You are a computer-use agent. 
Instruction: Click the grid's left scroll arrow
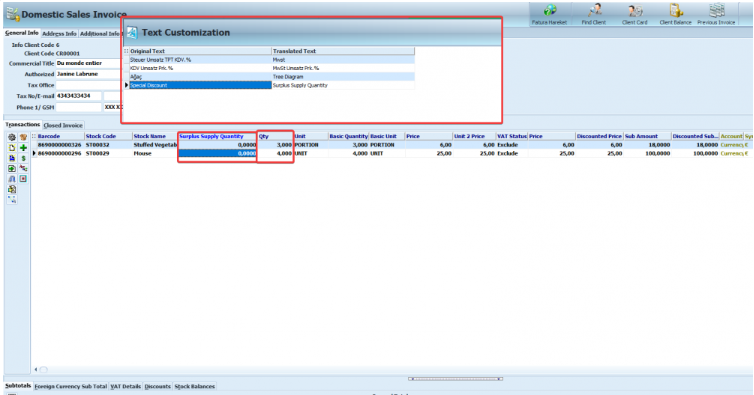point(36,370)
